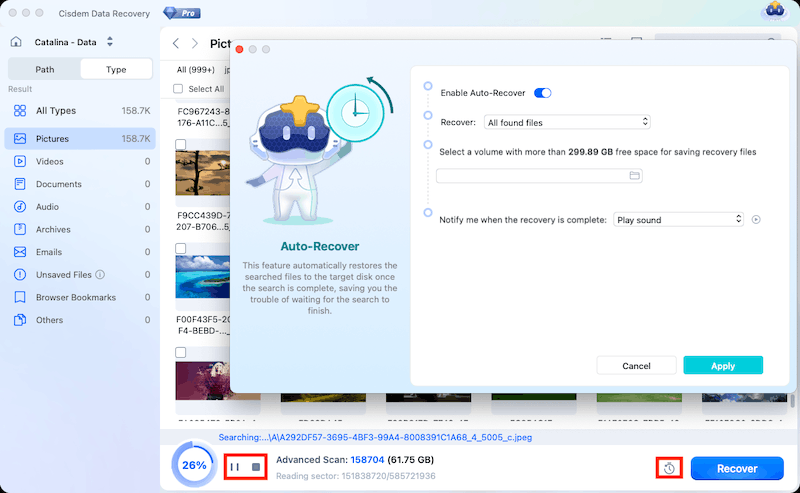Click the Unsaved Files exclamation icon
Image resolution: width=800 pixels, height=493 pixels.
(x=20, y=275)
